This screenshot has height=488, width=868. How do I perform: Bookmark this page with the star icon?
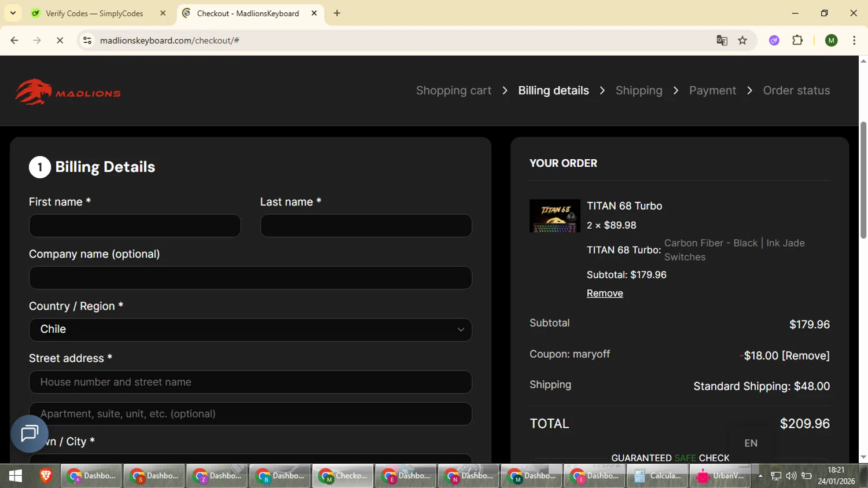[x=742, y=41]
